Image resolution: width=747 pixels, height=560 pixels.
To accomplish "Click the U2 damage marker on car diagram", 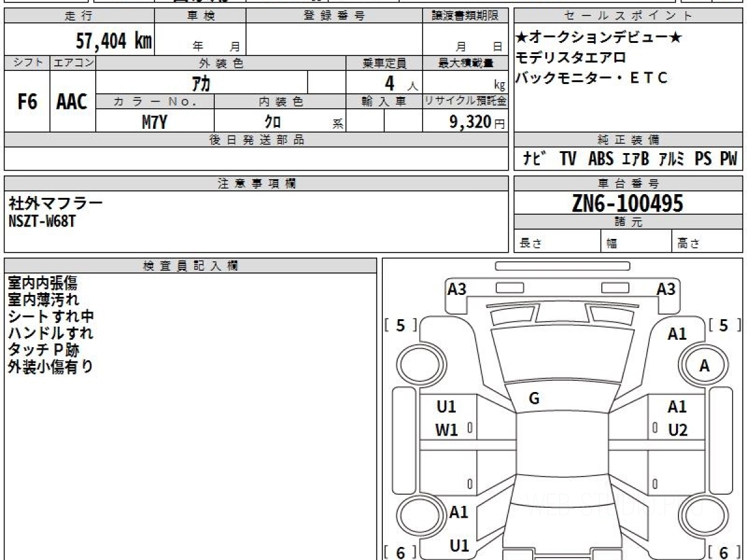I will pos(677,430).
